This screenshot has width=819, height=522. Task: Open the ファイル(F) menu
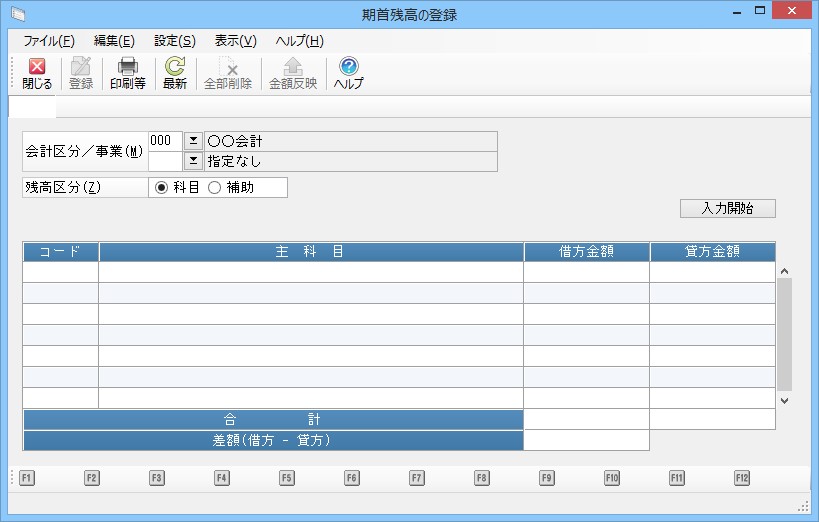49,41
